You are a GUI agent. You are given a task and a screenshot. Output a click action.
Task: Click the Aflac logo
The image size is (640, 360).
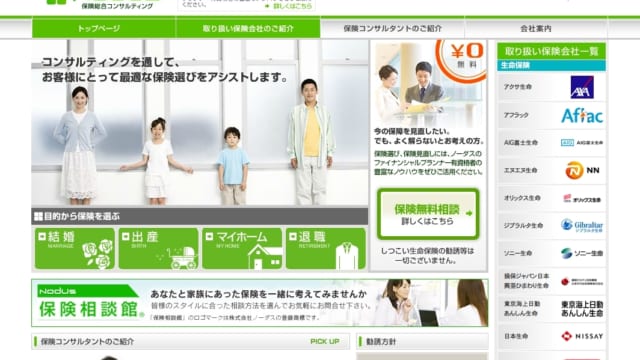(x=582, y=116)
